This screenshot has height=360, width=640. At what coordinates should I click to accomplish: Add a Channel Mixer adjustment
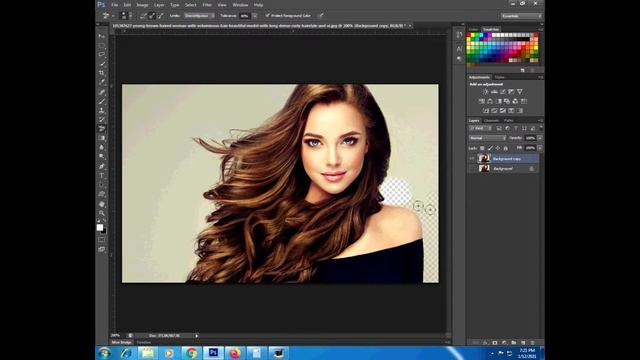(516, 101)
